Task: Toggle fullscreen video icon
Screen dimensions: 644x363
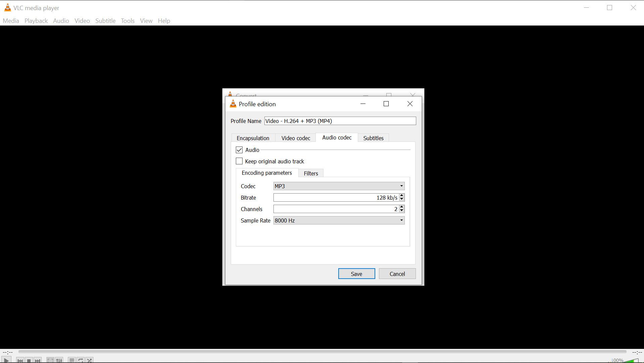Action: coord(50,360)
